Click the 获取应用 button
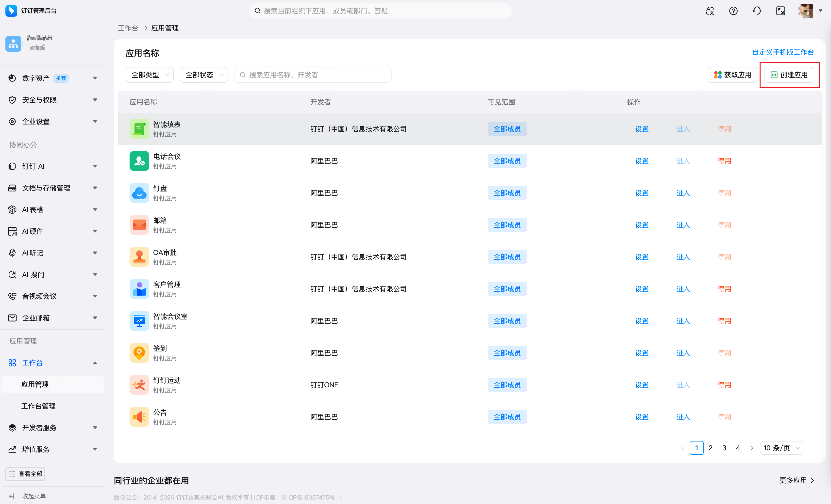Screen dimensions: 831x504 733,75
